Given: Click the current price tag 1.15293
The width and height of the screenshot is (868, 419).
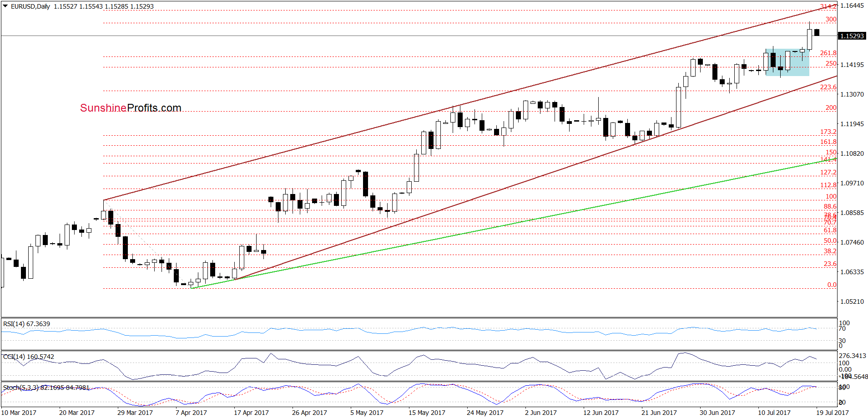Looking at the screenshot, I should coord(852,36).
